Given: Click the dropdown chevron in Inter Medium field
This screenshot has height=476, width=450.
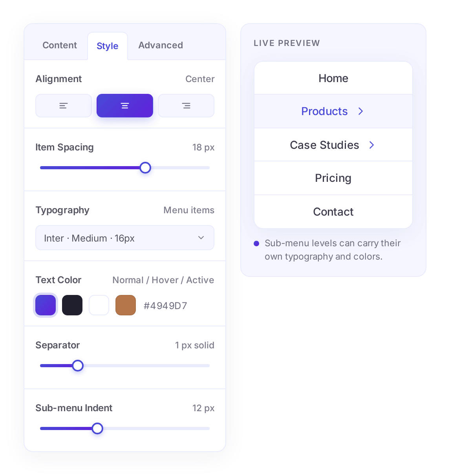Looking at the screenshot, I should point(201,238).
